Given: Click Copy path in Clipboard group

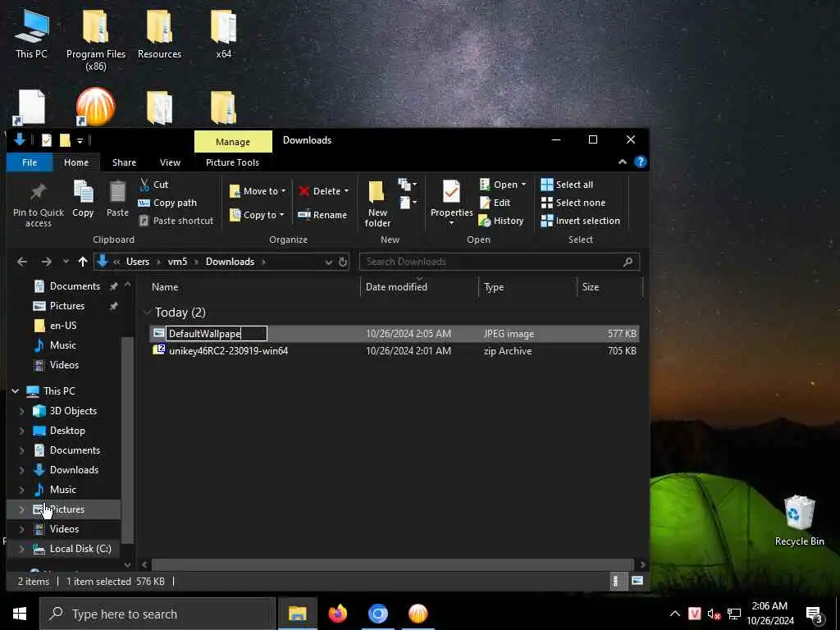Looking at the screenshot, I should coord(167,203).
